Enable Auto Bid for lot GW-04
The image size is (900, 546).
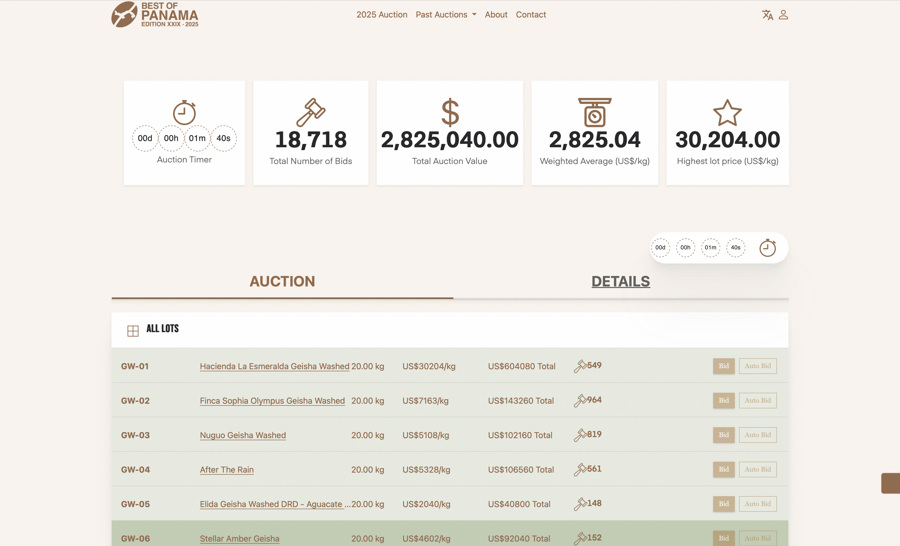757,470
